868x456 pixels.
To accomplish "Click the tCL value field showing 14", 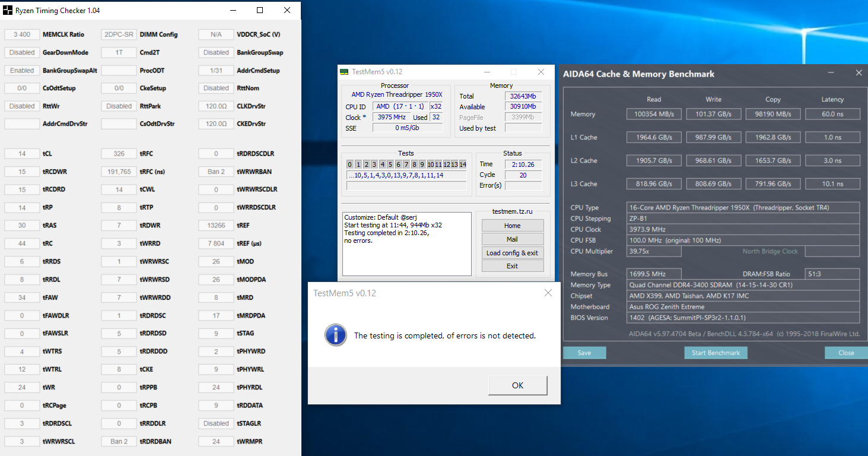I will pos(22,154).
